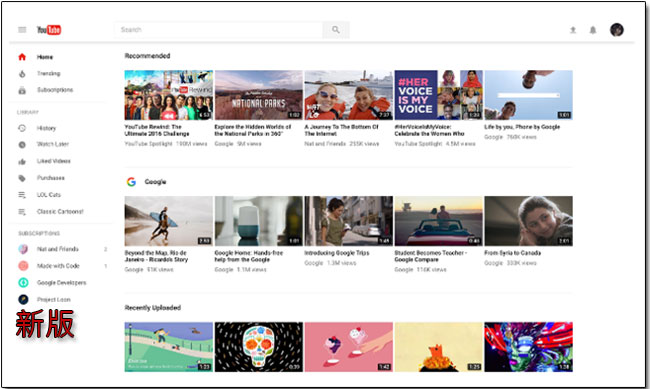Play the pink ice cream glasses thumbnail
This screenshot has height=389, width=650.
click(x=349, y=347)
